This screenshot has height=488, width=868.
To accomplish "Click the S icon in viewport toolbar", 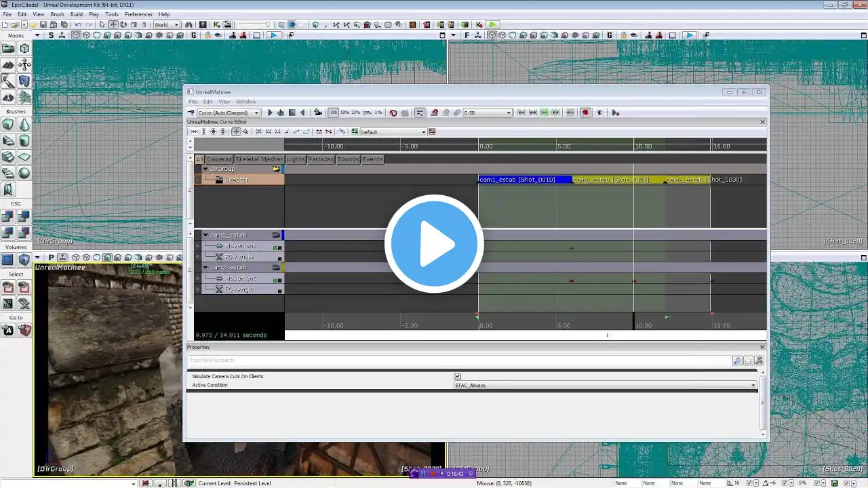I will pos(51,35).
